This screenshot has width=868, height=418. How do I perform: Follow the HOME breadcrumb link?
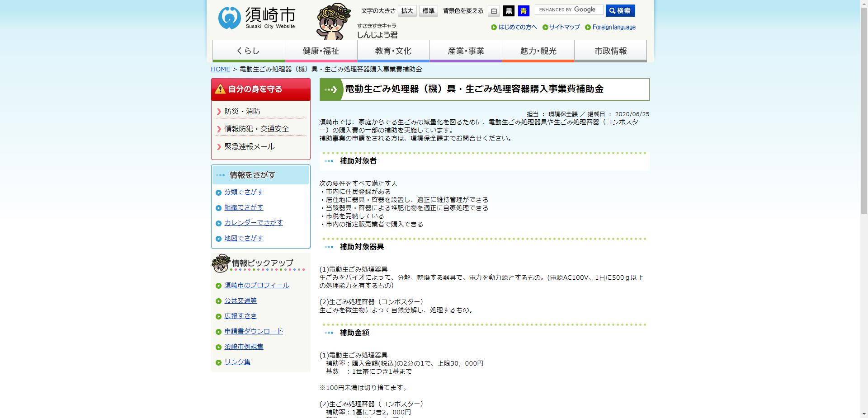pyautogui.click(x=220, y=69)
